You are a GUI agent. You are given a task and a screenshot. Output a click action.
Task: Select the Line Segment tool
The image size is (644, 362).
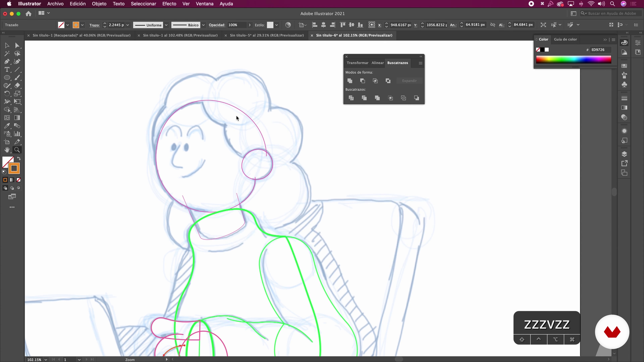click(x=17, y=69)
